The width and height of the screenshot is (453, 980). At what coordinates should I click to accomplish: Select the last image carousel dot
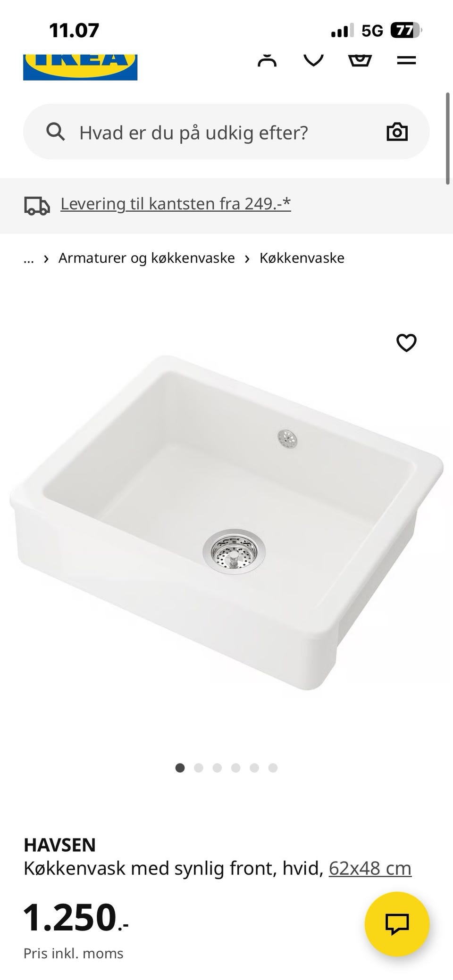[x=273, y=768]
